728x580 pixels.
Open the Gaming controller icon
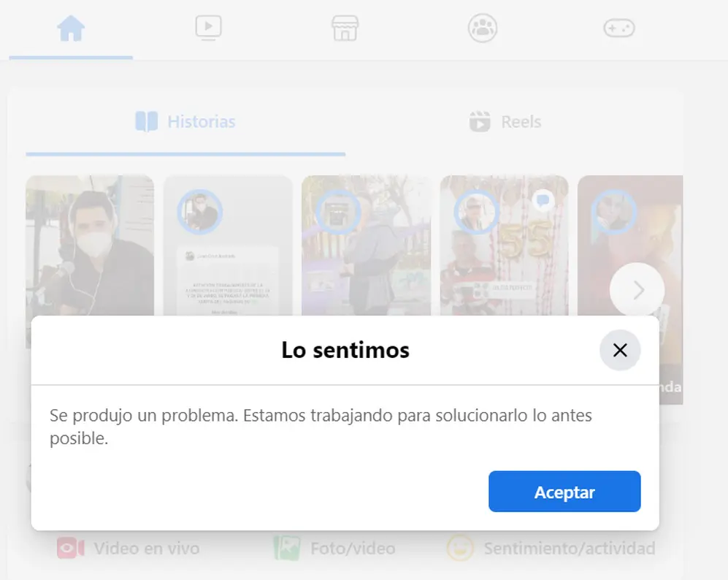[619, 28]
